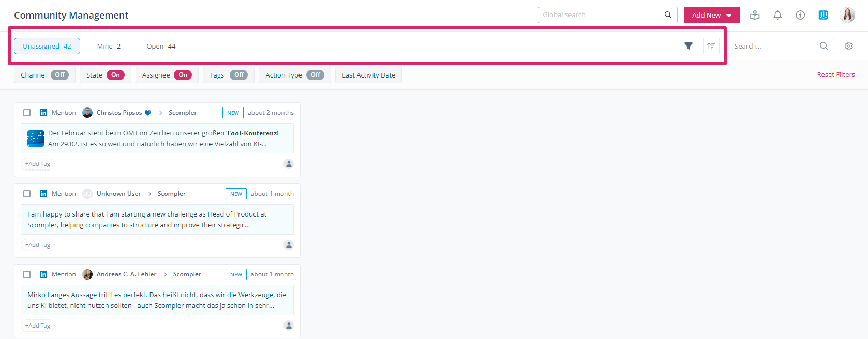Click the info circle icon

(x=800, y=15)
